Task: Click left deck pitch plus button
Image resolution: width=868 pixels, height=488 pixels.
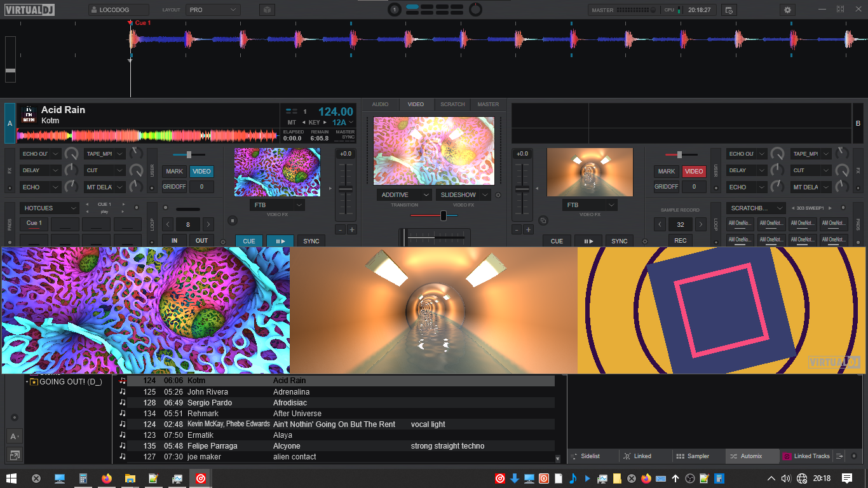Action: point(351,229)
